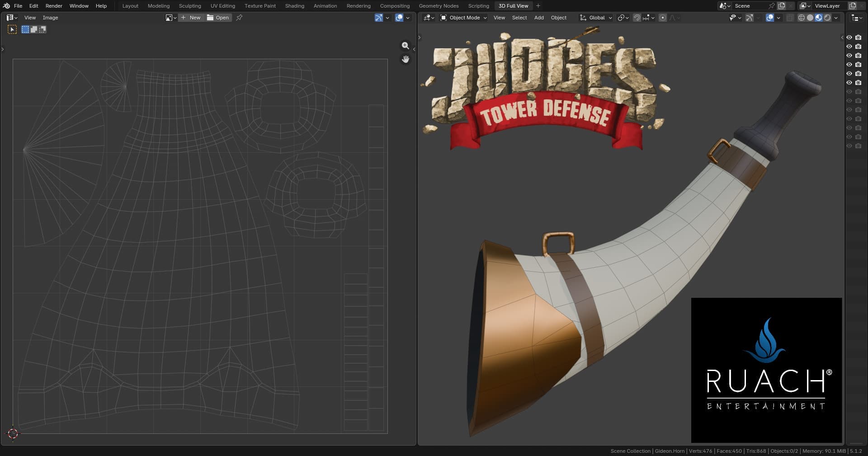Viewport: 868px width, 456px height.
Task: Pin the Scene in the top bar
Action: 772,6
